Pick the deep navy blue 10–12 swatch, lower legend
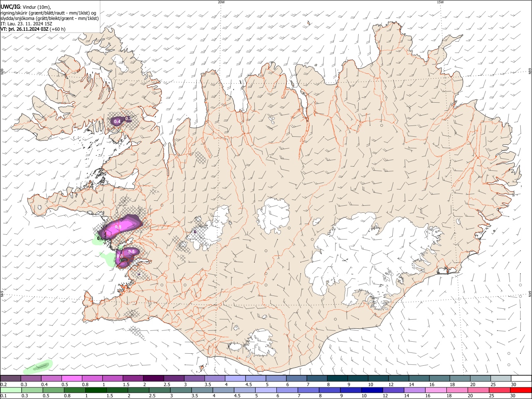Screen dimensions: 532x399 (x=372, y=390)
